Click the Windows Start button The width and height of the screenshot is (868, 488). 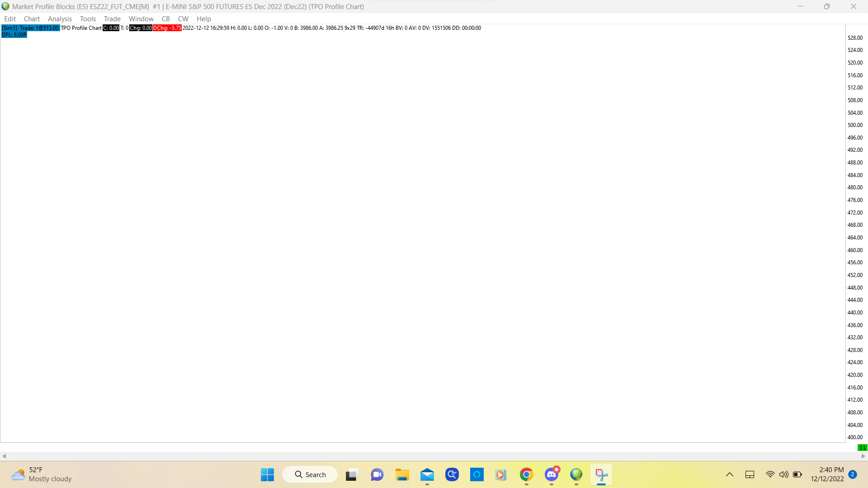tap(267, 474)
